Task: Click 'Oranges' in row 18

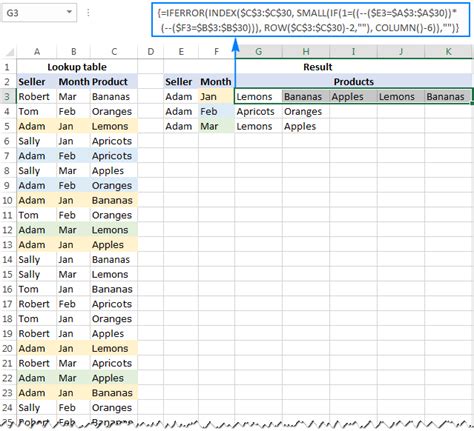Action: coord(112,319)
